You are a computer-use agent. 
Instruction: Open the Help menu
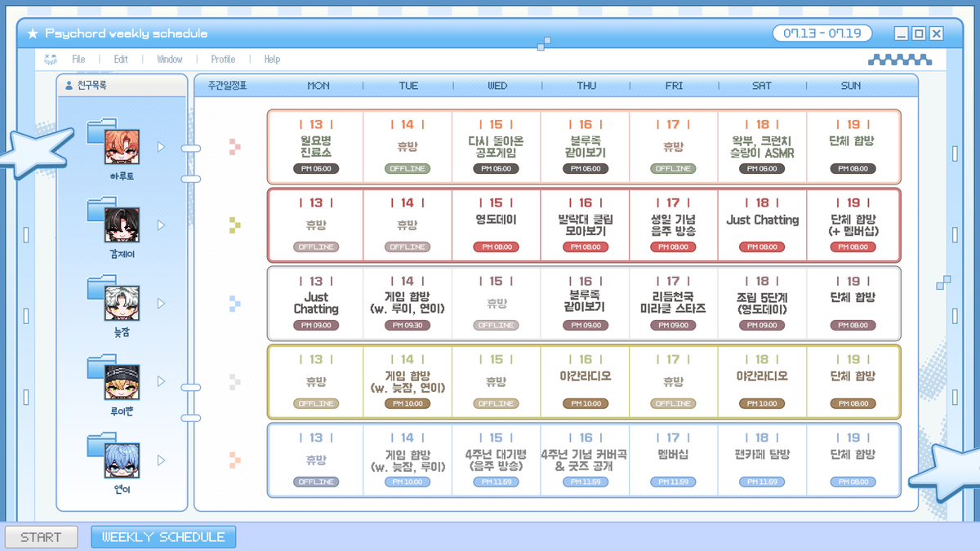click(272, 59)
